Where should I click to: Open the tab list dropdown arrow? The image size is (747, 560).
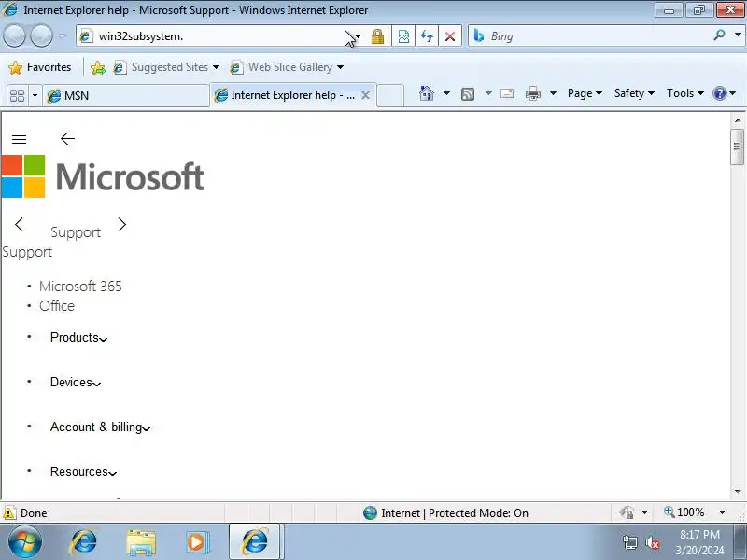(35, 96)
